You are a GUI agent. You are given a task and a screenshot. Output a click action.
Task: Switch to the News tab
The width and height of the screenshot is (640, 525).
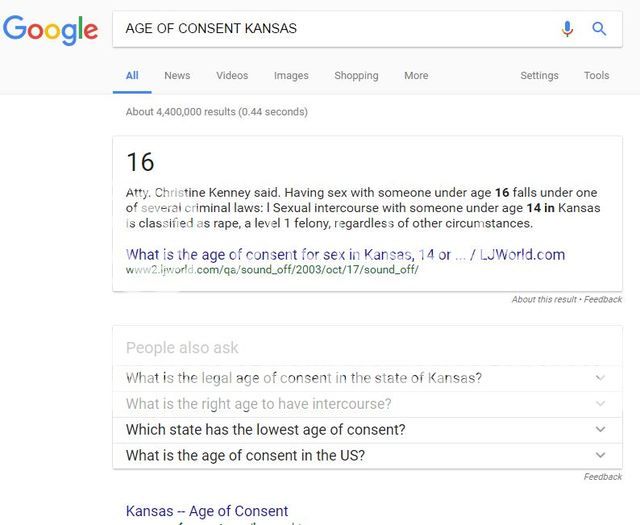coord(177,76)
